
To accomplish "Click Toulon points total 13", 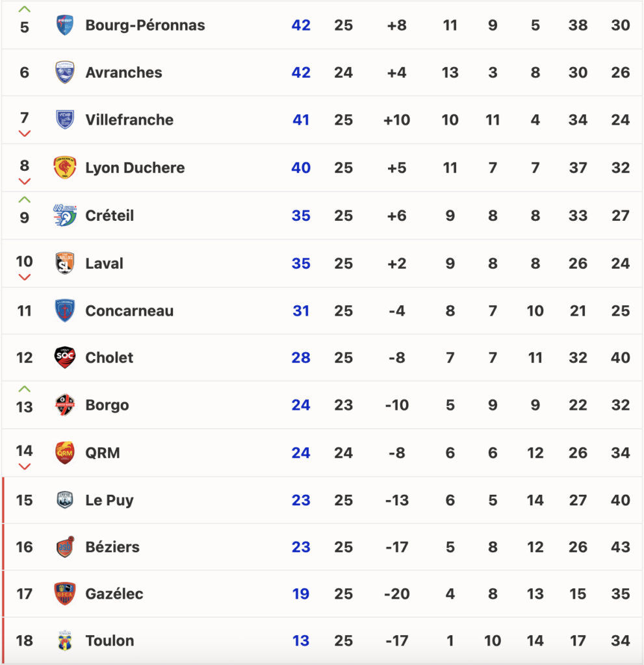I will [x=301, y=641].
